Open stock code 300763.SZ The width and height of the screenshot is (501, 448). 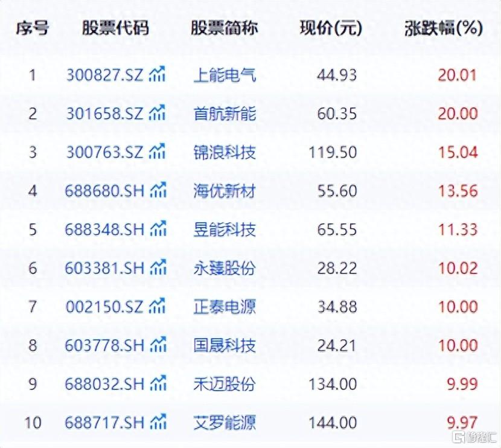click(x=105, y=152)
